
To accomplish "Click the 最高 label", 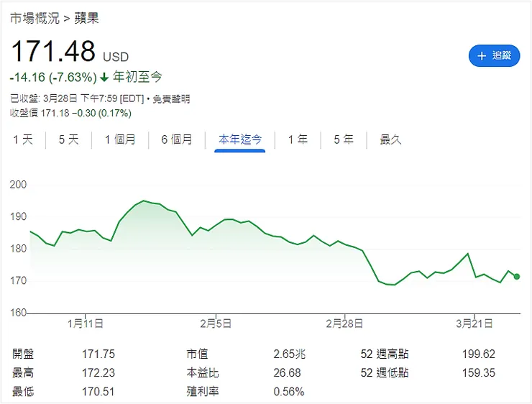I will tap(23, 373).
